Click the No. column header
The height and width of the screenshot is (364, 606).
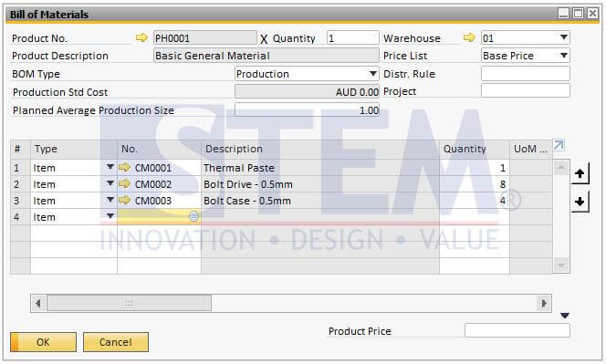point(159,149)
